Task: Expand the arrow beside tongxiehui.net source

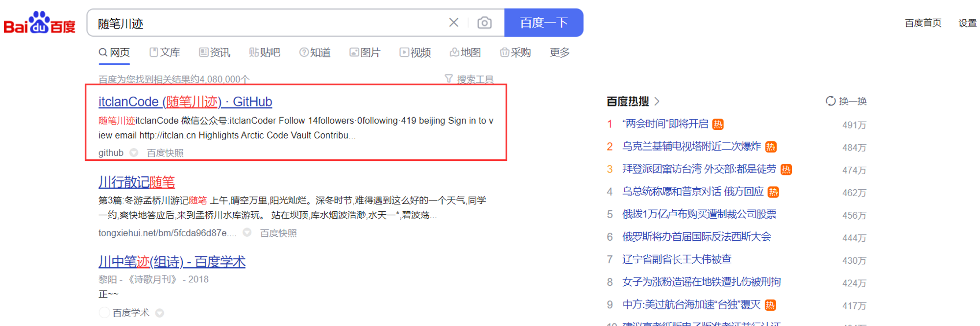Action: 247,233
